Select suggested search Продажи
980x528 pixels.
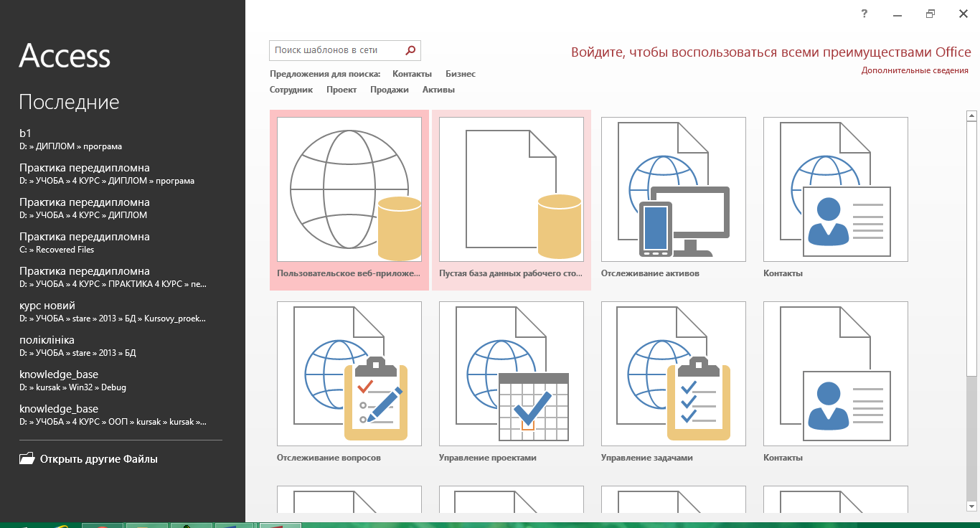coord(390,90)
